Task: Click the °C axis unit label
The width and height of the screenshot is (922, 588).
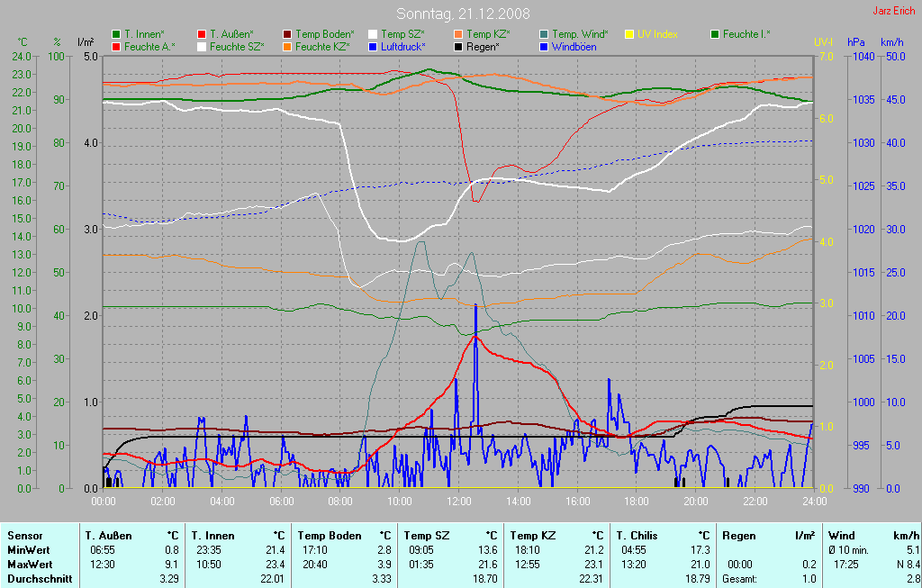Action: point(22,42)
